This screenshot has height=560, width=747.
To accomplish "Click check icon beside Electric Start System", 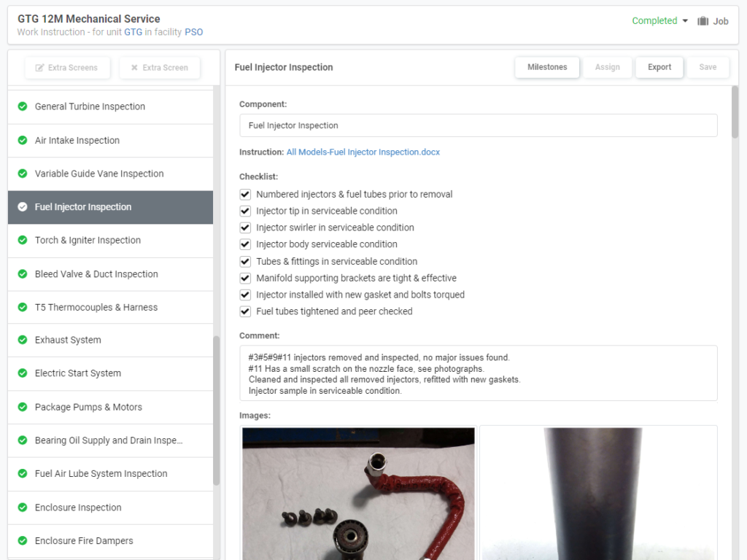I will point(23,373).
